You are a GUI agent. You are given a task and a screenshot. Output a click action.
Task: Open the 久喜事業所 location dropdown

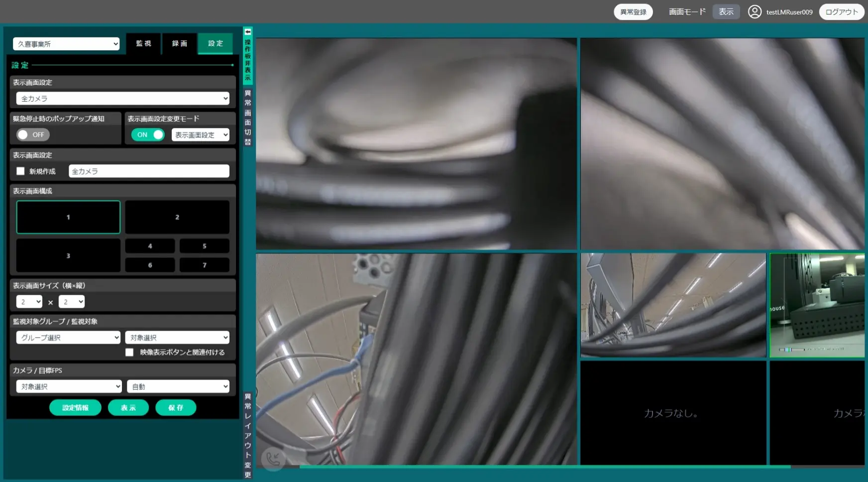coord(66,43)
